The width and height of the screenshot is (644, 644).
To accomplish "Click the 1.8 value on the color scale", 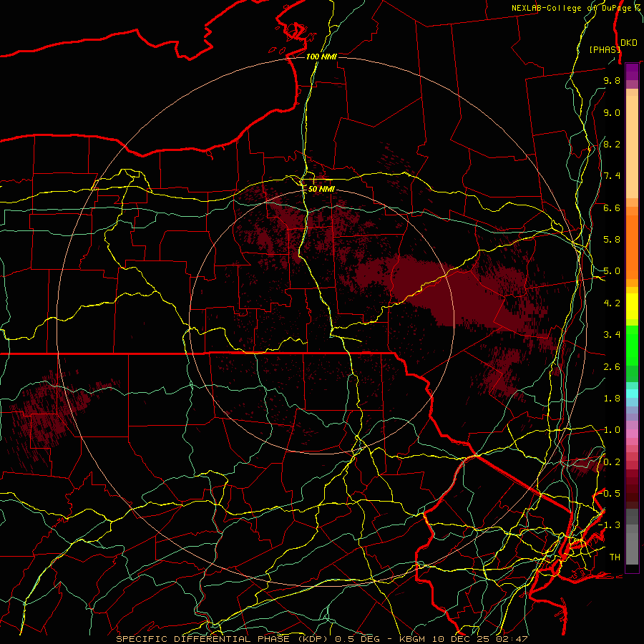I will click(x=612, y=399).
